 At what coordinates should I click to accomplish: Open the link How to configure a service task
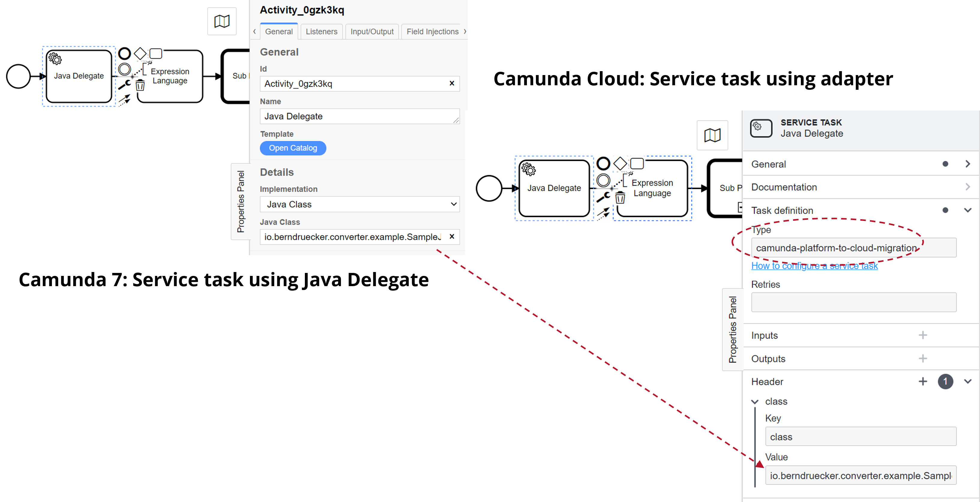click(x=814, y=266)
